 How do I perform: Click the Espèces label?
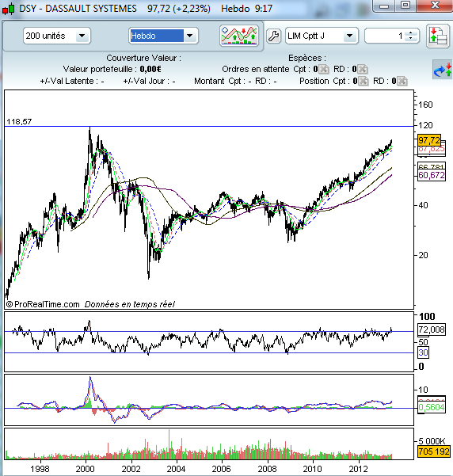(307, 58)
